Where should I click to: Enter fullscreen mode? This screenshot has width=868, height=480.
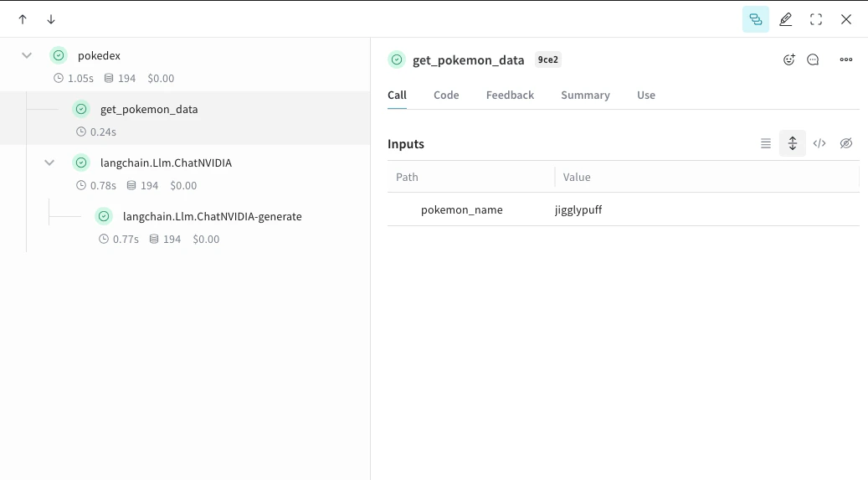tap(815, 19)
